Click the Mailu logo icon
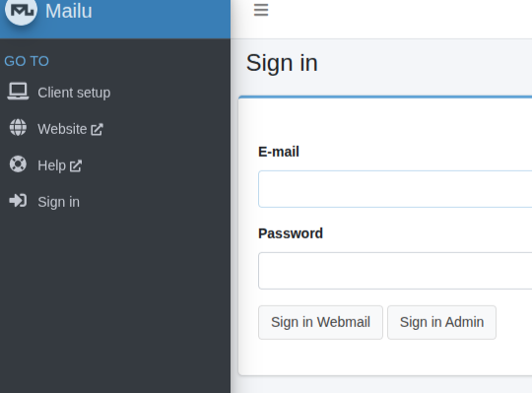 [21, 10]
